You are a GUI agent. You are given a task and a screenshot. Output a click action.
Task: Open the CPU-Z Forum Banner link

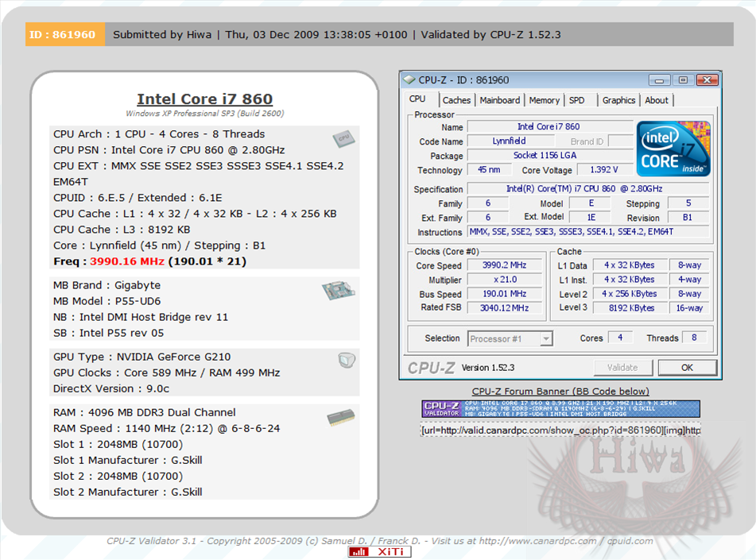pyautogui.click(x=560, y=392)
